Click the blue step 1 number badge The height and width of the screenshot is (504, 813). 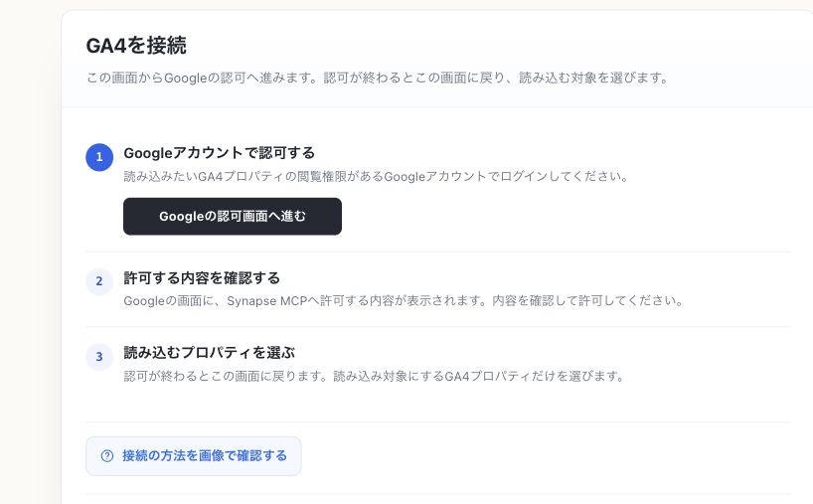click(99, 157)
